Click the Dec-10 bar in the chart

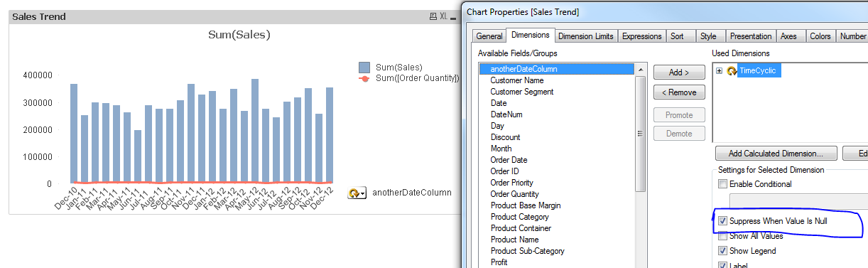[74, 134]
